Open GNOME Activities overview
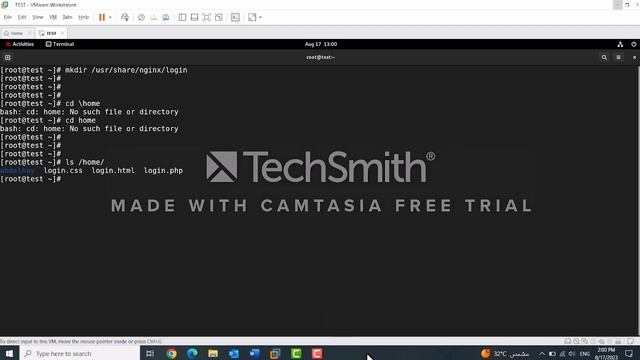Screen dimensions: 640x360 tap(20, 44)
